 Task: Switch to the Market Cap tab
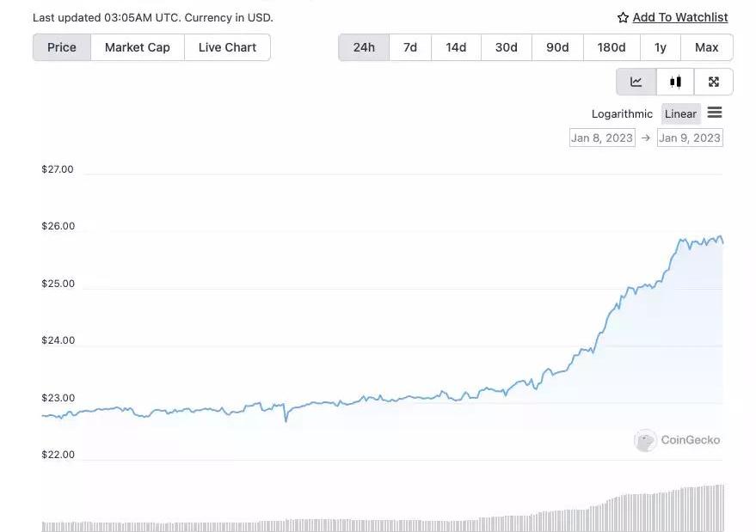click(x=138, y=47)
